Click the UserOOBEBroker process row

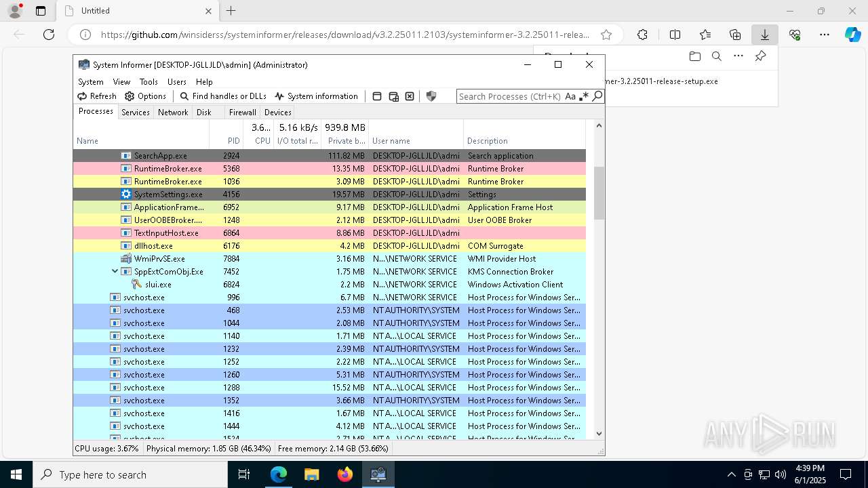coord(330,220)
